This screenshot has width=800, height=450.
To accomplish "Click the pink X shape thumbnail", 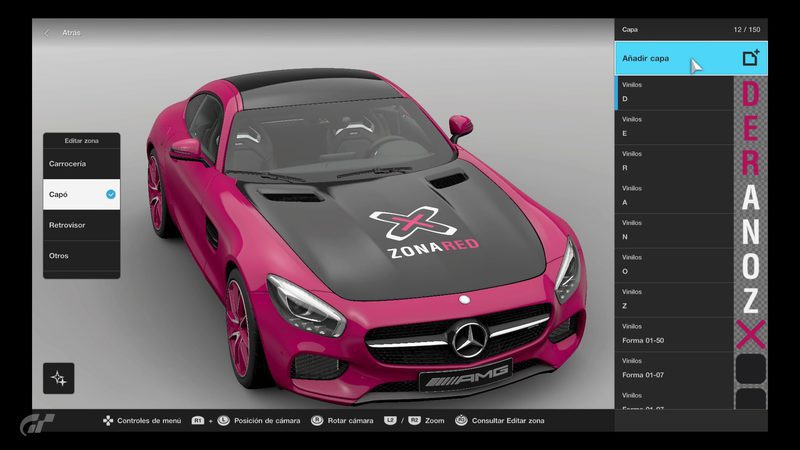I will [751, 334].
